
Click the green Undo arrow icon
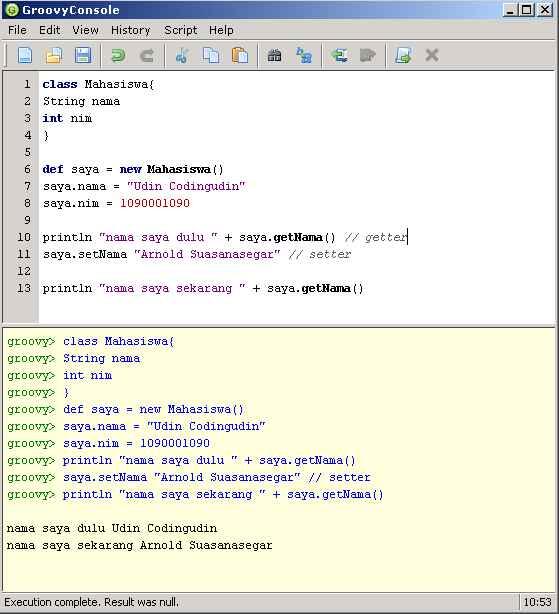118,55
